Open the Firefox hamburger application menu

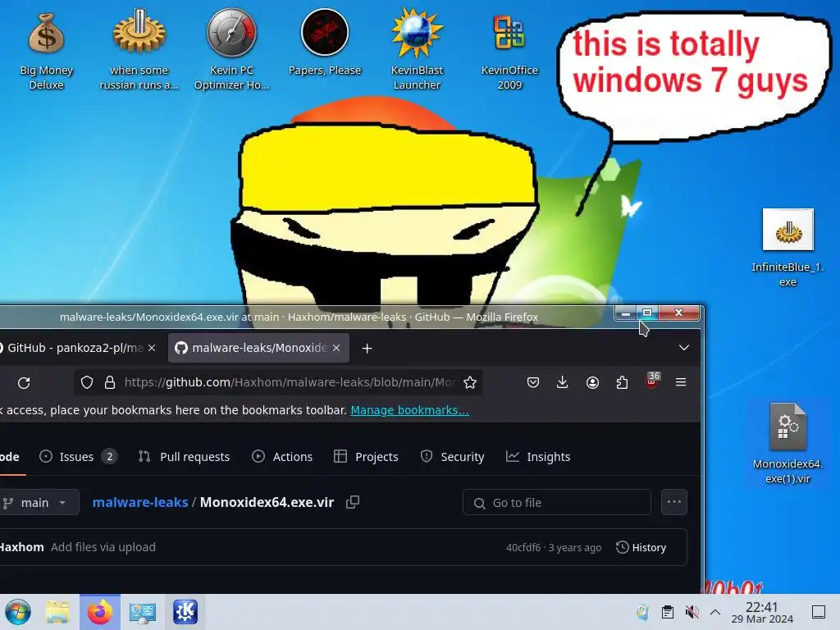pos(681,382)
